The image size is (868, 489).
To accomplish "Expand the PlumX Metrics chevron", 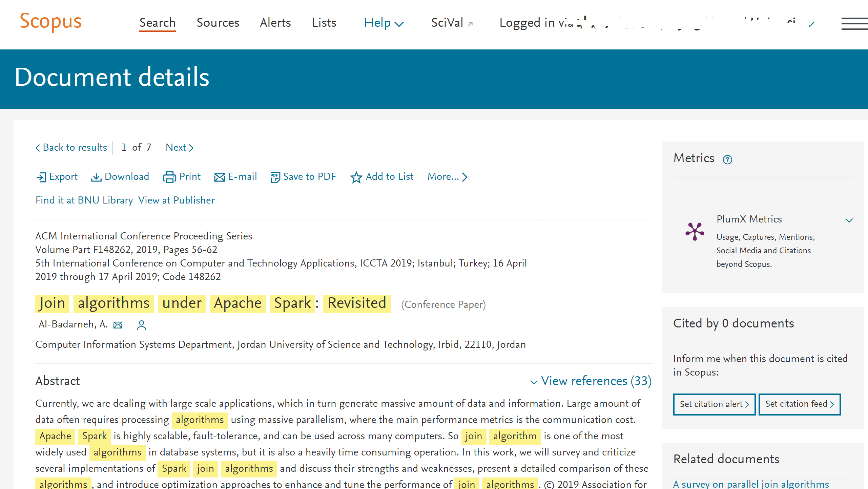I will coord(849,220).
